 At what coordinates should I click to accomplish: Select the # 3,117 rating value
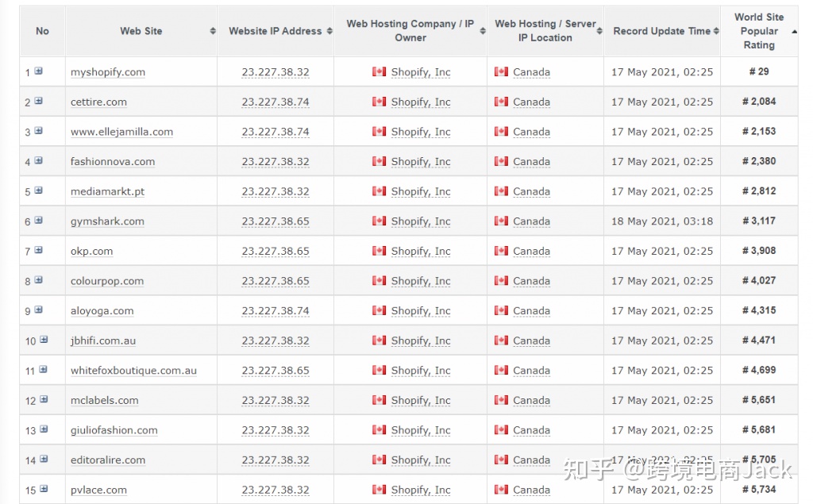(759, 221)
